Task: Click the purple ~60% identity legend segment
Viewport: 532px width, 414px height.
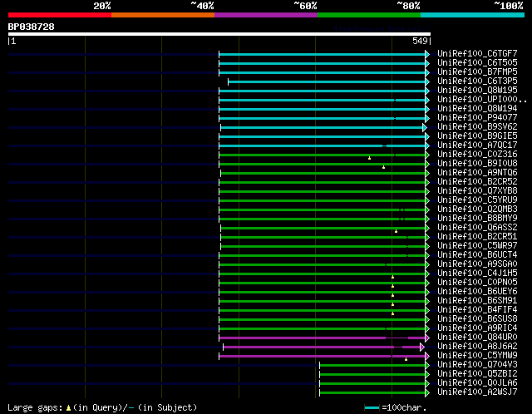Action: pyautogui.click(x=265, y=14)
